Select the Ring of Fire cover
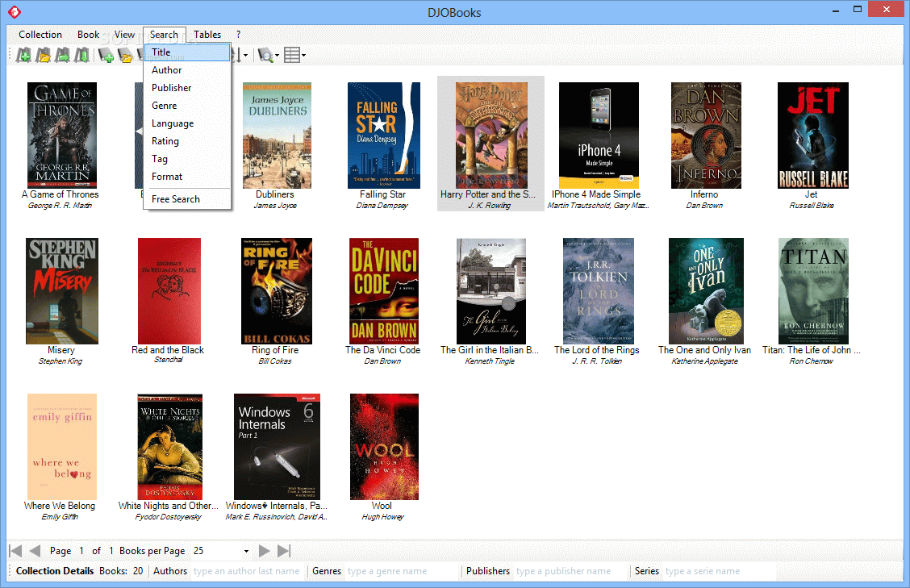The height and width of the screenshot is (588, 910). (x=277, y=291)
